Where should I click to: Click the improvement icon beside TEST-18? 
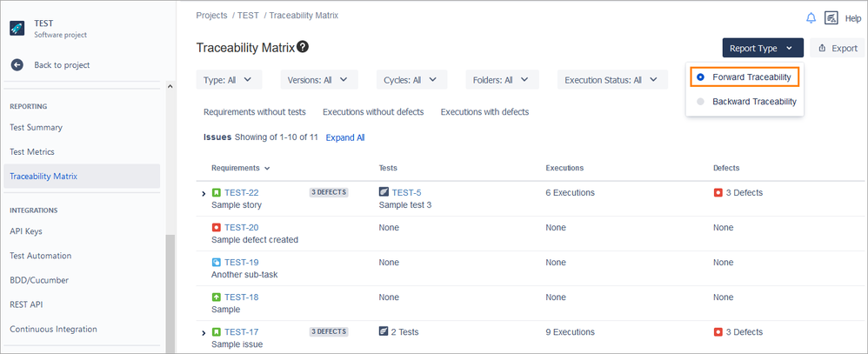coord(217,297)
